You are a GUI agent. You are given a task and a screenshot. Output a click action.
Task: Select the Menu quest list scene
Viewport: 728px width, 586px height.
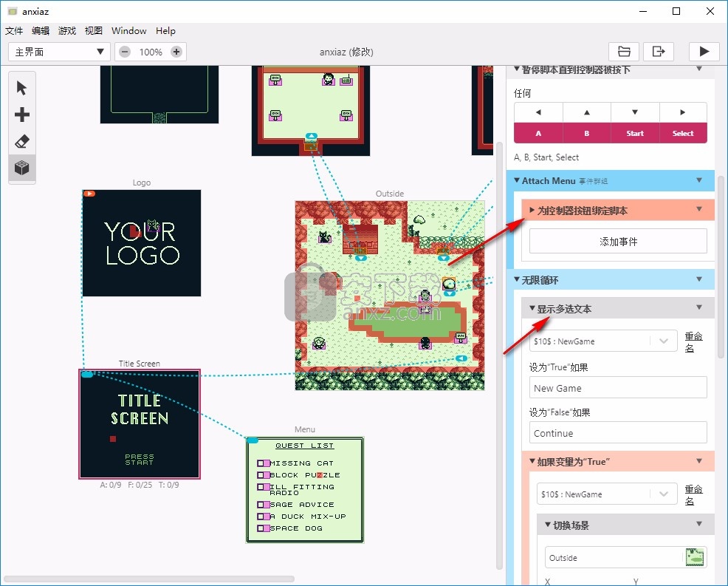(305, 490)
